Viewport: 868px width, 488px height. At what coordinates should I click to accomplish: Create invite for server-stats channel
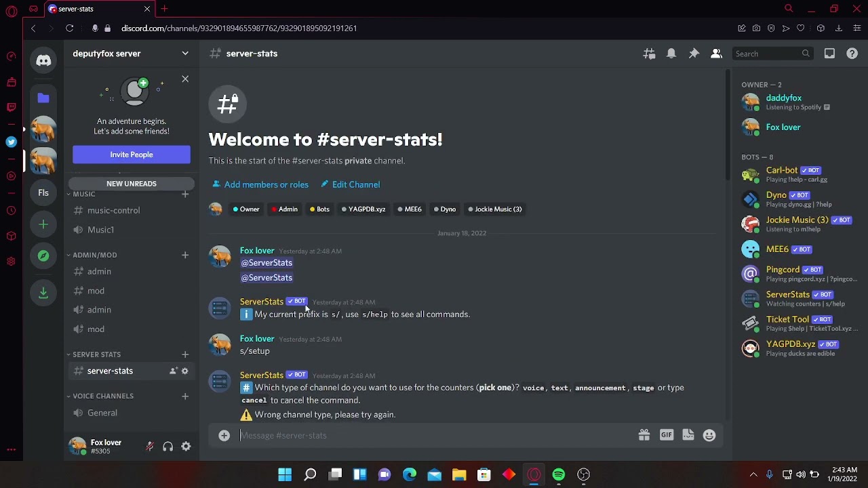tap(173, 371)
